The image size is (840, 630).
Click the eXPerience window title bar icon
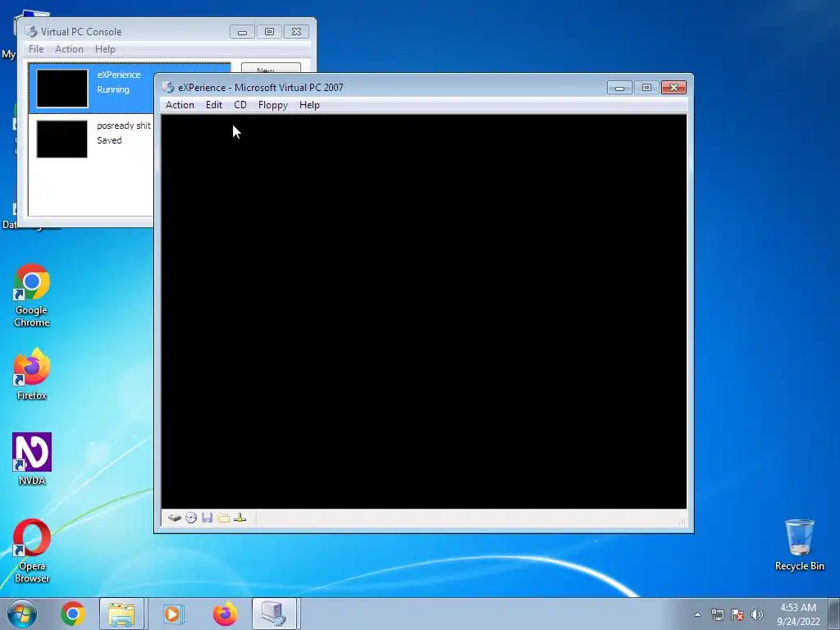click(x=168, y=87)
